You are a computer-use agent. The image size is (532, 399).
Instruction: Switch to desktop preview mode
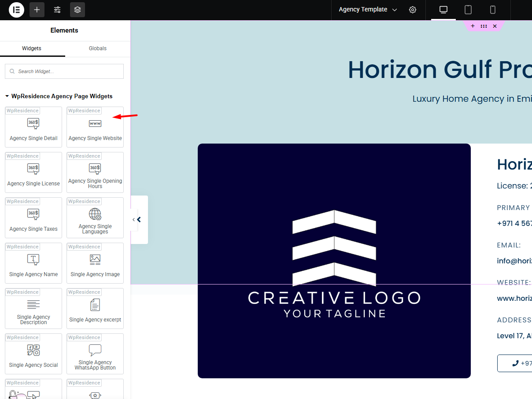click(x=443, y=10)
